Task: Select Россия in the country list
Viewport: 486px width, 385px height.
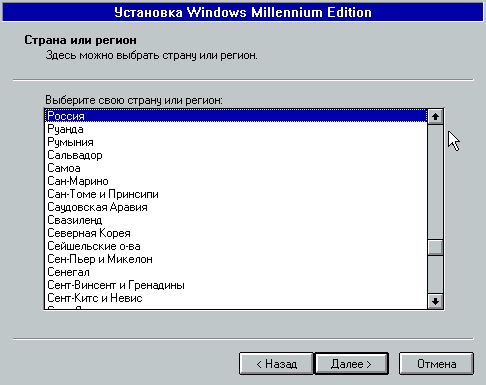Action: pos(236,116)
